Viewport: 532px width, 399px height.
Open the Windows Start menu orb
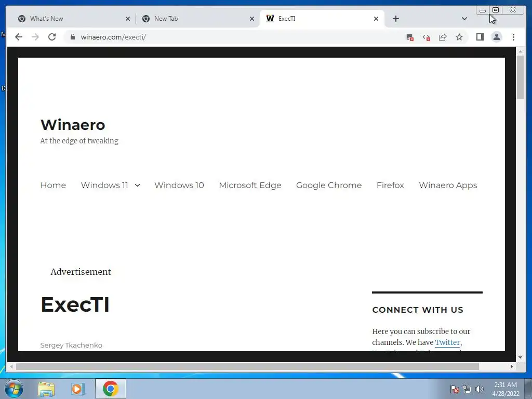(x=14, y=389)
